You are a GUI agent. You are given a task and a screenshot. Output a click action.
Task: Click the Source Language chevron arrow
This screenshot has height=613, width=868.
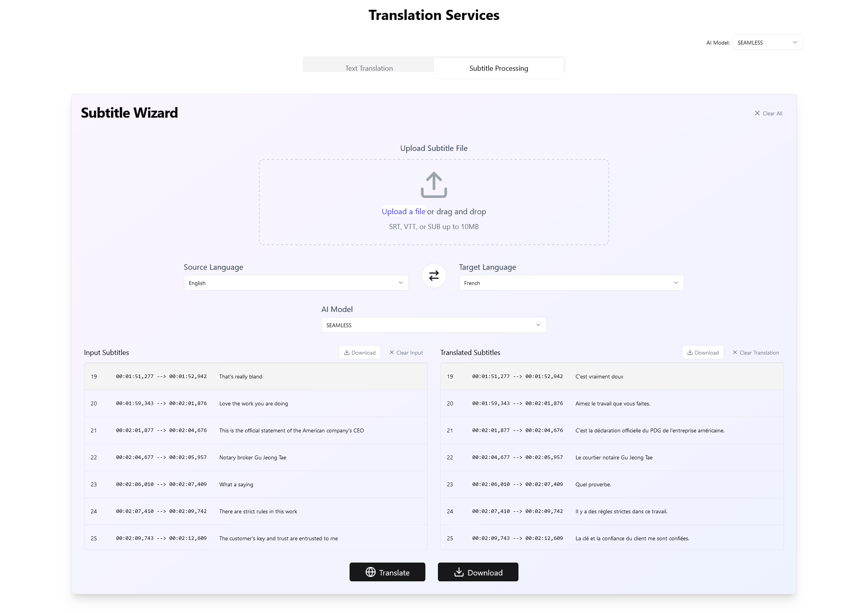(400, 283)
